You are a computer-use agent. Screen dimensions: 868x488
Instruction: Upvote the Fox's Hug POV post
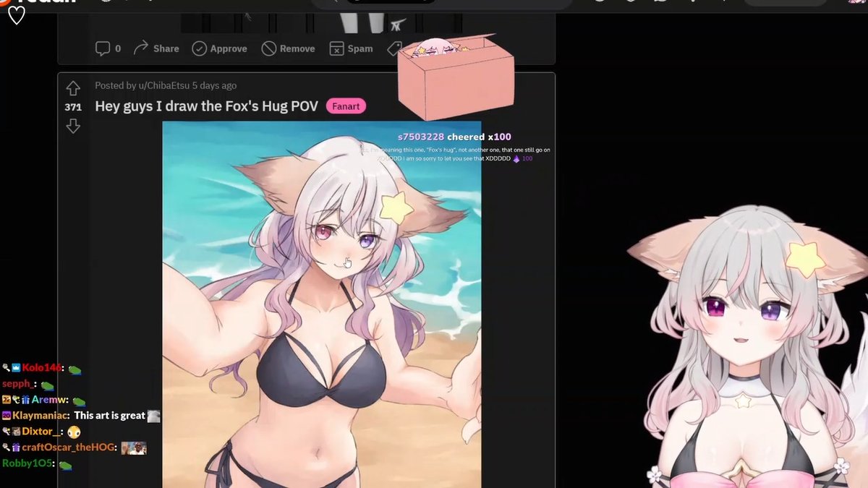pos(73,88)
